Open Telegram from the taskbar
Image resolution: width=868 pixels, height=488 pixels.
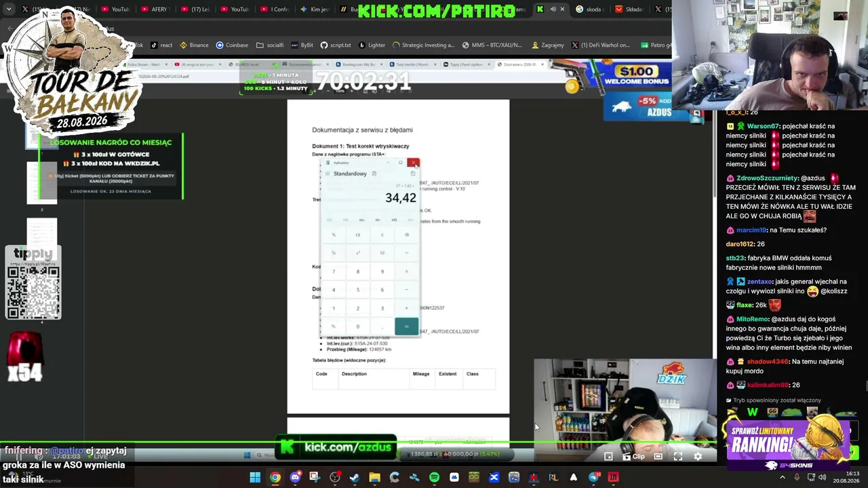tap(594, 477)
